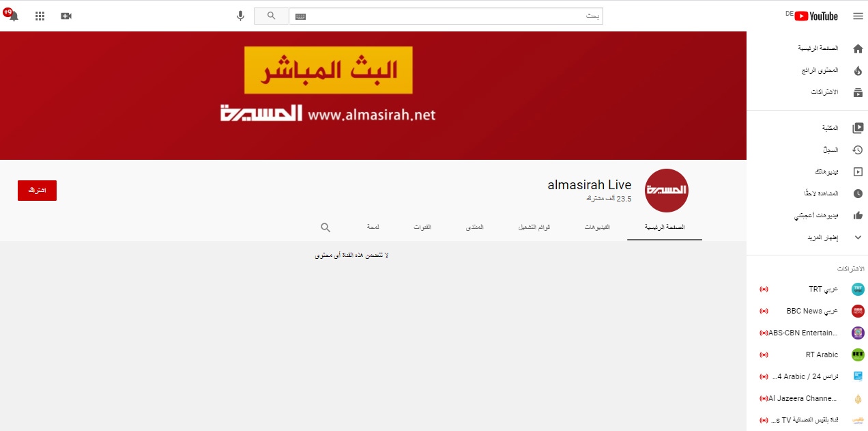
Task: Select the channel Channels tab
Action: coord(422,227)
